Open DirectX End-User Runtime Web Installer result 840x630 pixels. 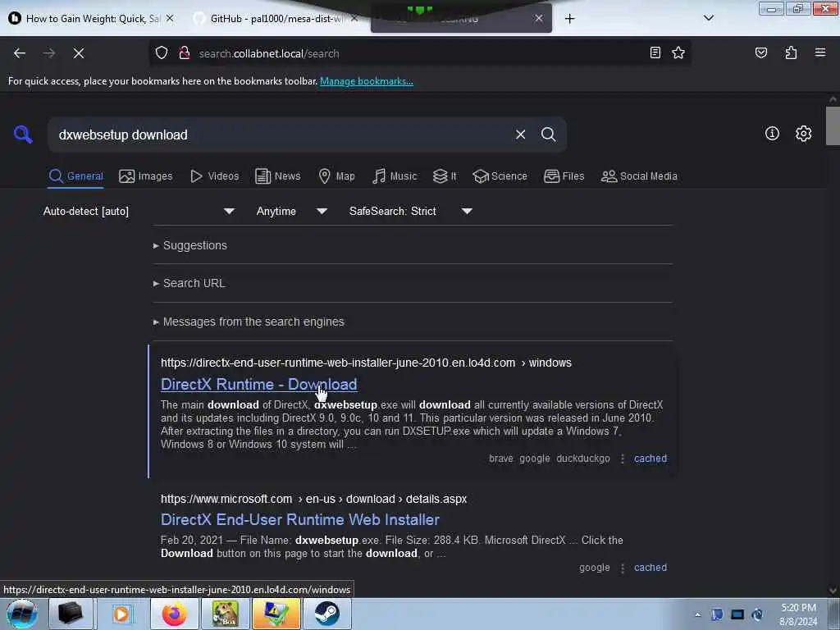[300, 519]
